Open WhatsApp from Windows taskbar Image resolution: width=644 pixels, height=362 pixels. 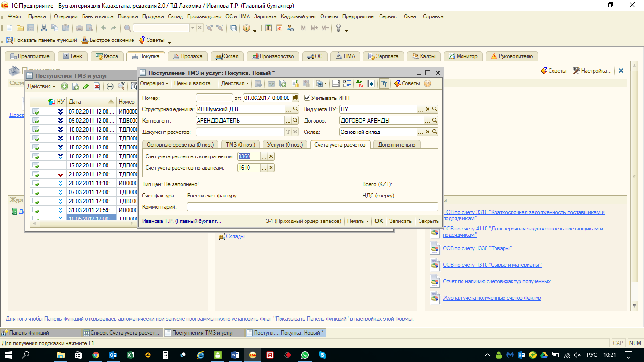pos(305,354)
